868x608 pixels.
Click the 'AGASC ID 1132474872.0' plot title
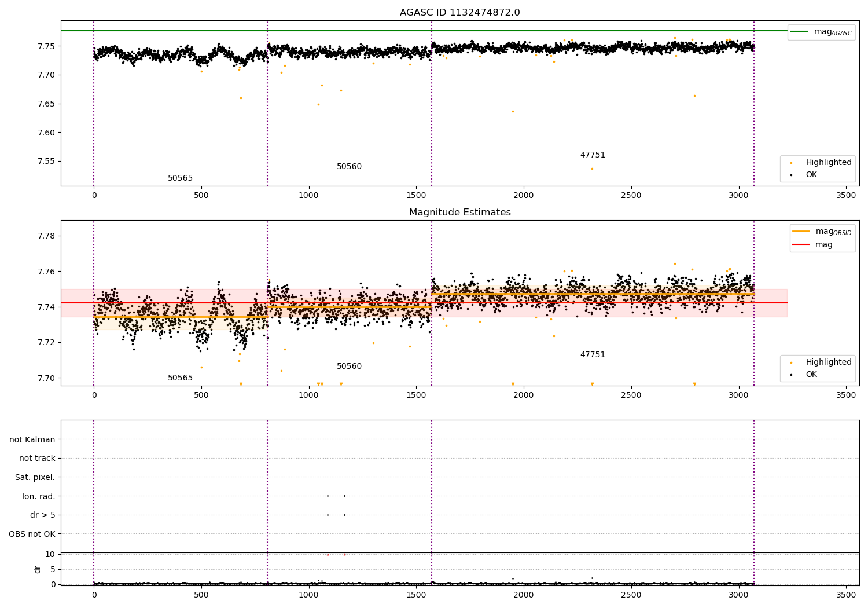(459, 13)
